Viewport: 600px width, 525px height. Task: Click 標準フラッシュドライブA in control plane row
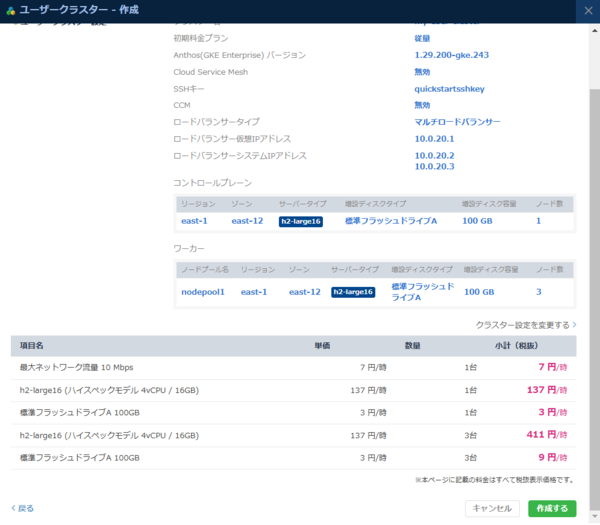click(x=391, y=221)
